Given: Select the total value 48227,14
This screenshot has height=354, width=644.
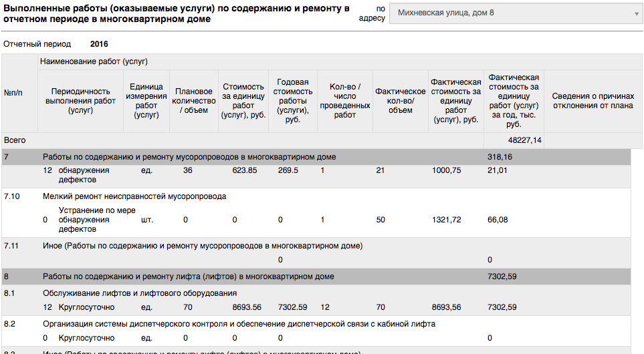Looking at the screenshot, I should 524,140.
